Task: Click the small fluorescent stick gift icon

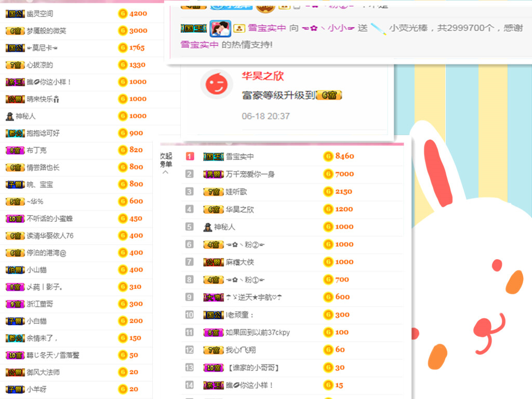Action: click(379, 30)
